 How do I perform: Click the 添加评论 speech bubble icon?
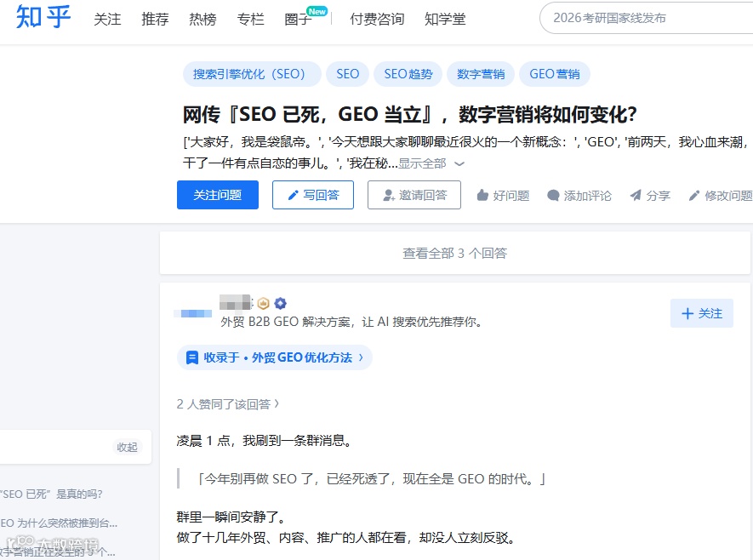pyautogui.click(x=553, y=195)
